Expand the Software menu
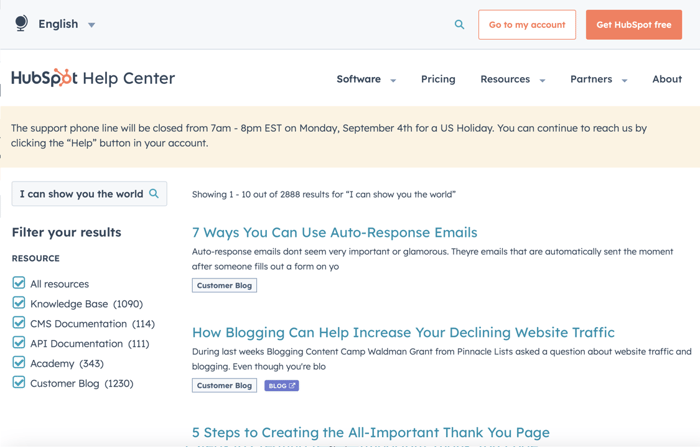This screenshot has width=700, height=447. 366,79
